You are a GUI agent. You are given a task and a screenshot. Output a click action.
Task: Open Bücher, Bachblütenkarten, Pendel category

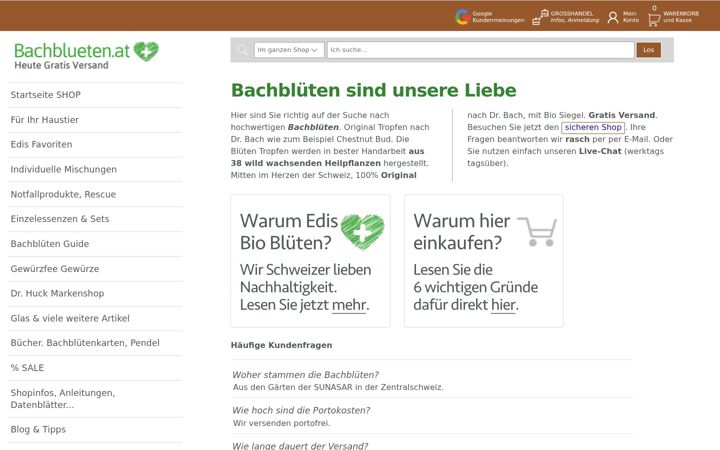click(x=85, y=343)
